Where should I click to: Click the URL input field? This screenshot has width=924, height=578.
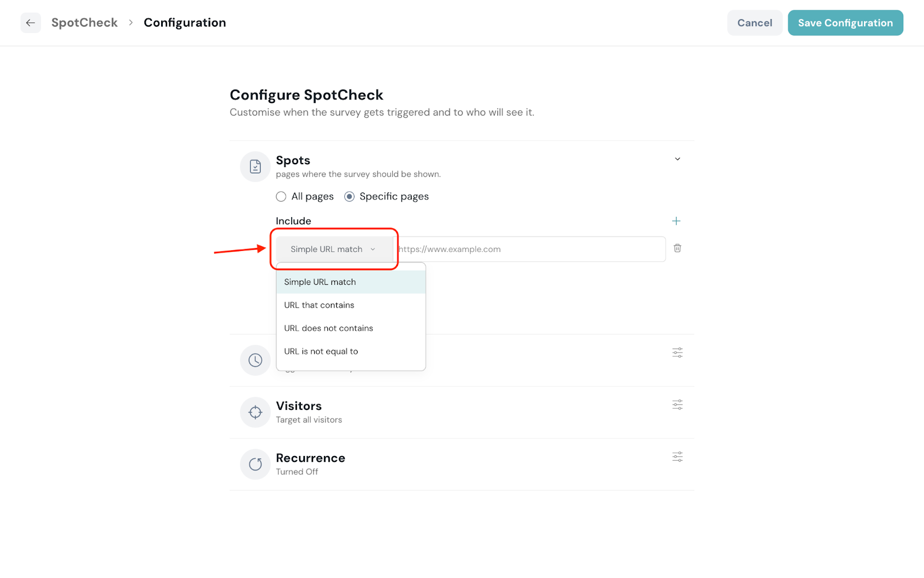click(528, 249)
